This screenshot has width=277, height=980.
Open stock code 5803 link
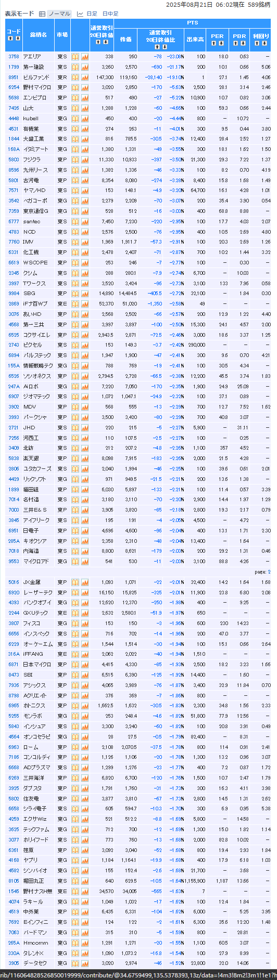pos(14,160)
